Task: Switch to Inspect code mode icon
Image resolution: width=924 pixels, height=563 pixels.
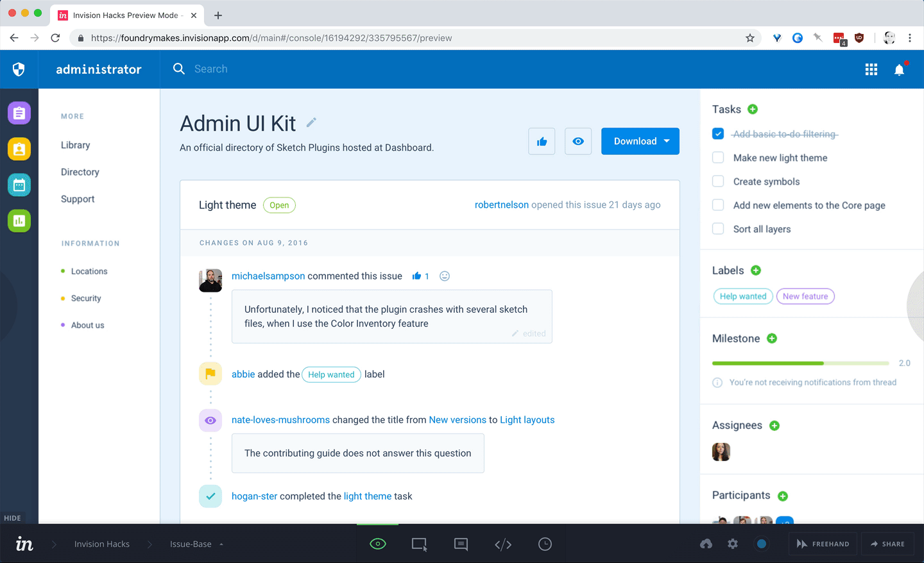Action: pyautogui.click(x=503, y=544)
